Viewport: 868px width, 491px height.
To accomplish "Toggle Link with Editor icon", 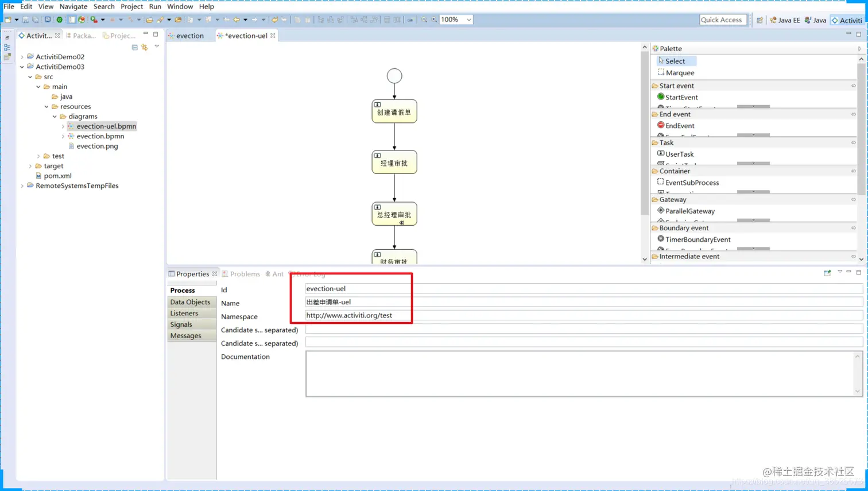I will pos(145,47).
